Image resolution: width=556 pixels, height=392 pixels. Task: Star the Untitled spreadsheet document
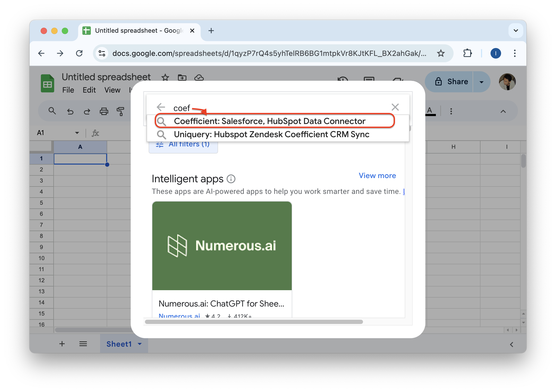pyautogui.click(x=165, y=78)
